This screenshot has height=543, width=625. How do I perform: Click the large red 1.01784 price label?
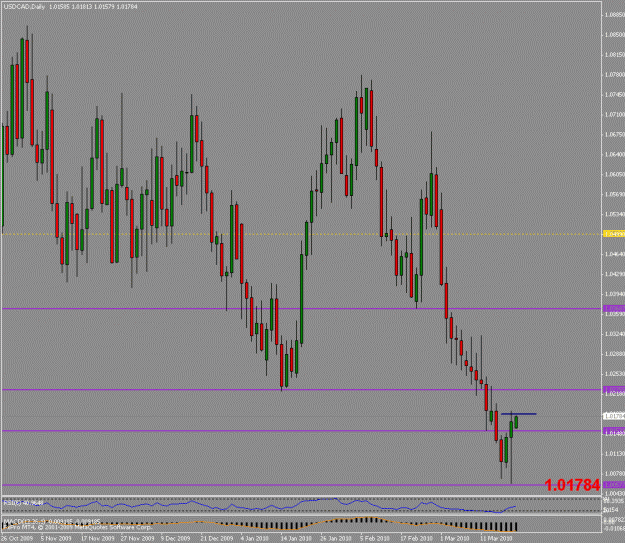(x=572, y=485)
